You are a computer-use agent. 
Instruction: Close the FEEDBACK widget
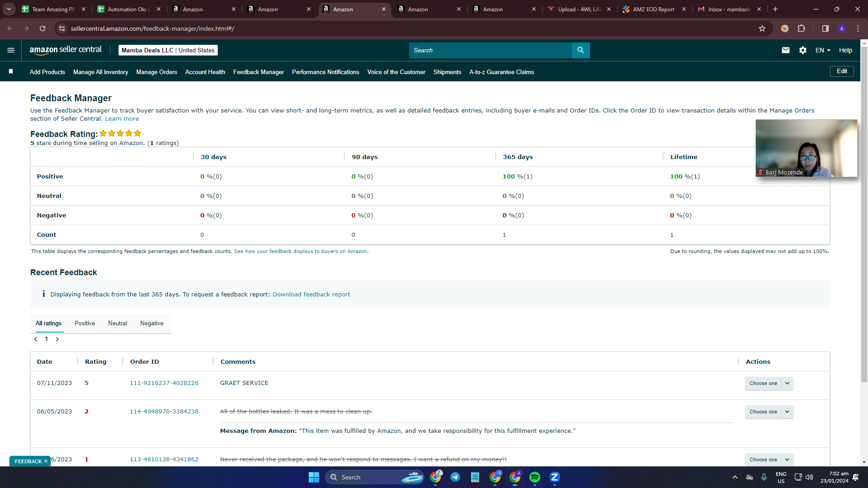click(x=46, y=461)
